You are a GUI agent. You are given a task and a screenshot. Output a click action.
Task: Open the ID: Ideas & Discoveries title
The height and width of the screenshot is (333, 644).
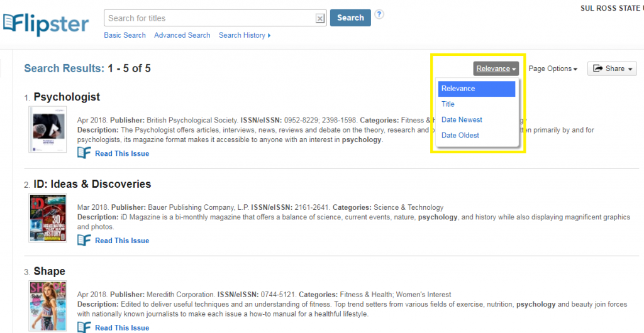click(92, 184)
